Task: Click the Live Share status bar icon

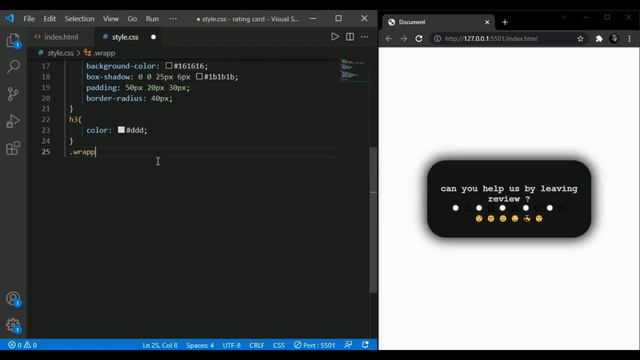Action: pos(348,345)
